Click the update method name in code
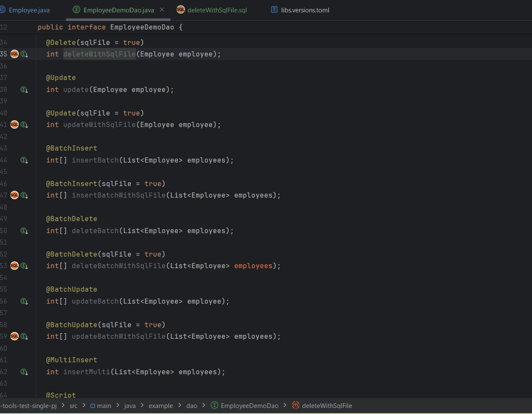 76,89
